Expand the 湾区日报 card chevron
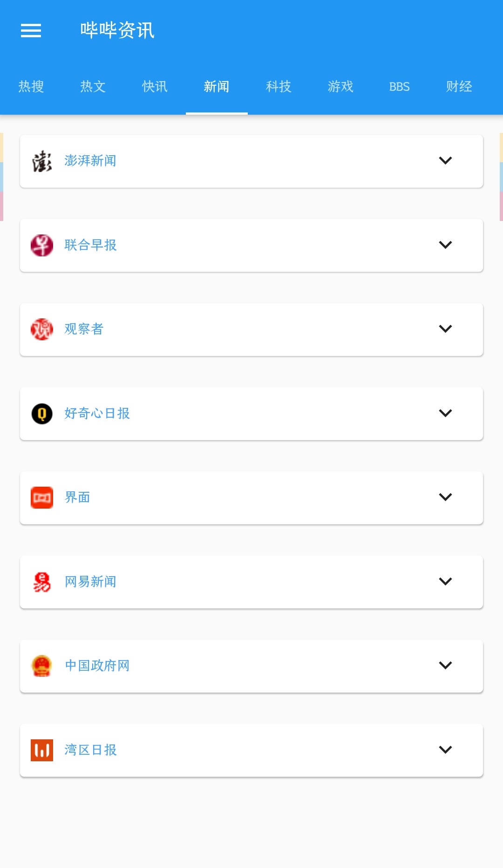This screenshot has height=868, width=503. coord(445,750)
